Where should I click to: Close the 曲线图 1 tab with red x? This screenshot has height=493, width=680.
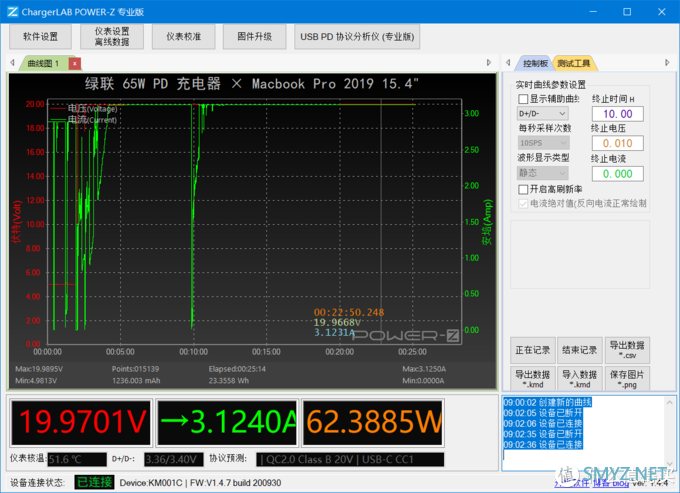tap(75, 64)
